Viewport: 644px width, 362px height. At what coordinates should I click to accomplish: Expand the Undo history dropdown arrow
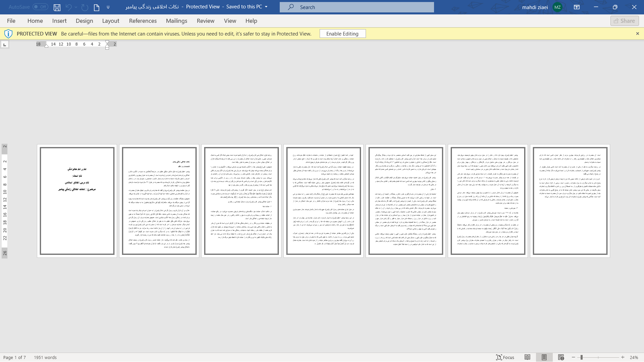[76, 7]
